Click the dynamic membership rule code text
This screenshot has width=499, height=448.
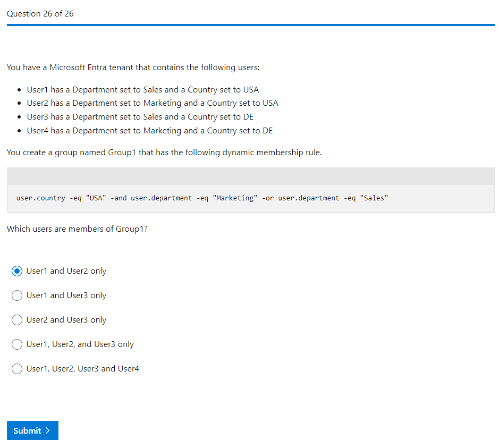click(202, 198)
